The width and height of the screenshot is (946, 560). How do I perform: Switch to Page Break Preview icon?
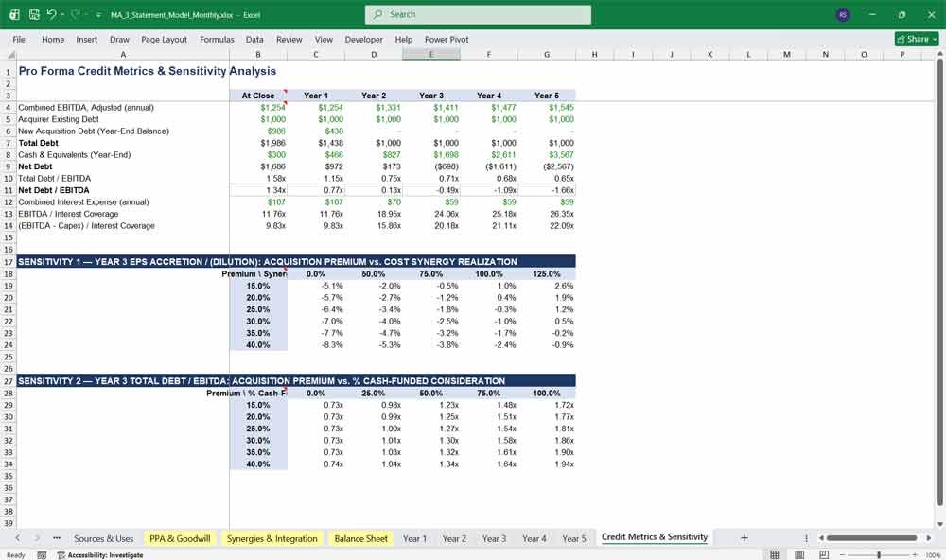click(x=824, y=554)
